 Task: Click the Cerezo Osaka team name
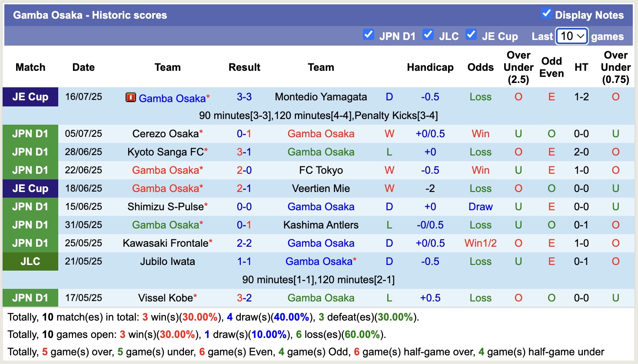(165, 134)
